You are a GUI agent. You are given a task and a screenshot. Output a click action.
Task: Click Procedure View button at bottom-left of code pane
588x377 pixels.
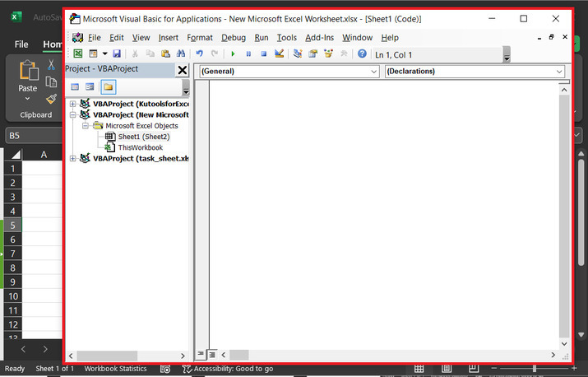(201, 354)
